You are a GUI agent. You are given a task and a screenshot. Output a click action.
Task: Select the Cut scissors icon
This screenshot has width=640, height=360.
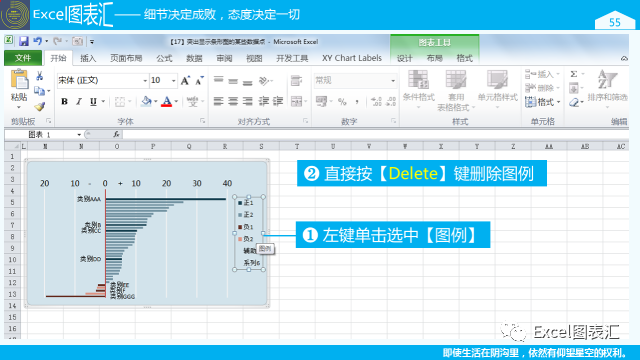(40, 76)
